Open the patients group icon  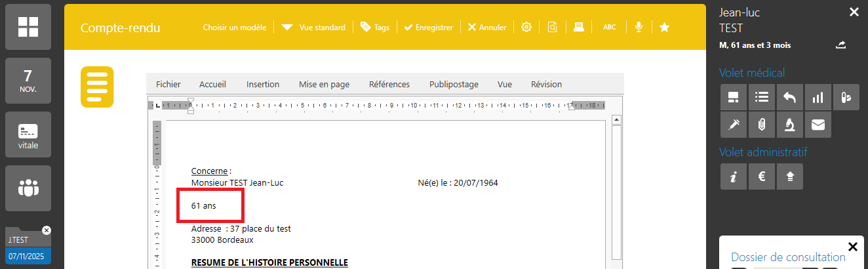(28, 188)
